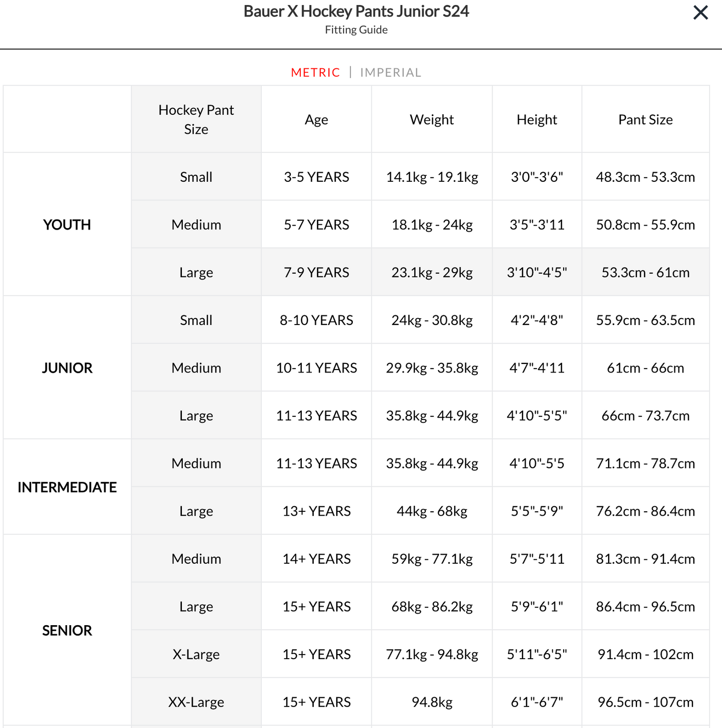This screenshot has height=728, width=722.
Task: Select the 'Small' size in the JUNIOR group
Action: coord(196,320)
